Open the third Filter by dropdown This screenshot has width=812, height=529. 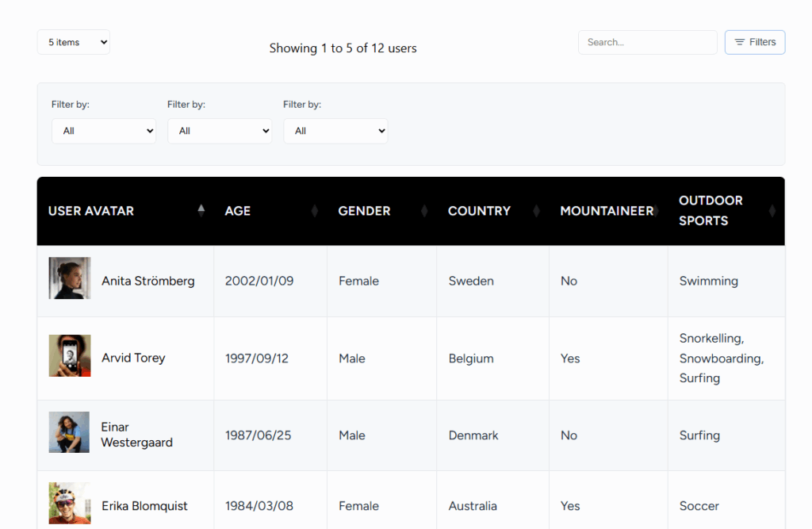tap(335, 131)
